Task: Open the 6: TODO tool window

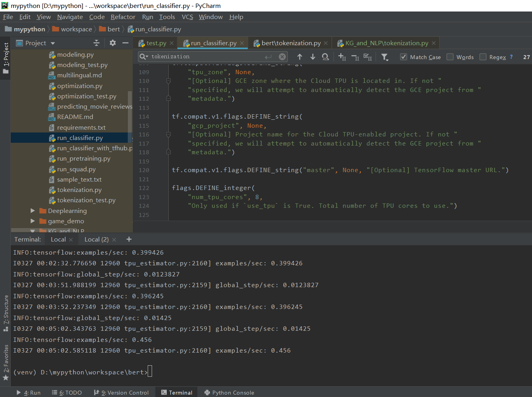Action: [x=67, y=393]
